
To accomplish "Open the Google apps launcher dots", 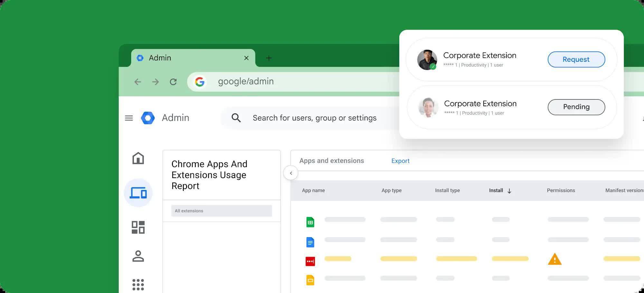I will click(x=138, y=284).
